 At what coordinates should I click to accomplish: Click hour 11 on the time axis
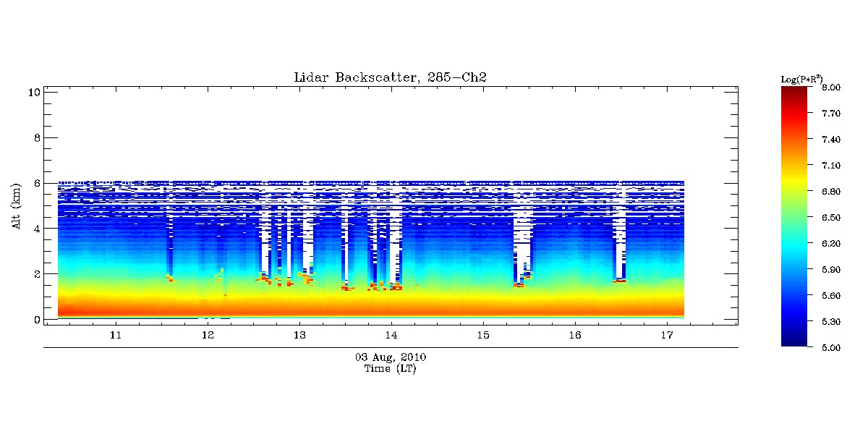tap(115, 336)
